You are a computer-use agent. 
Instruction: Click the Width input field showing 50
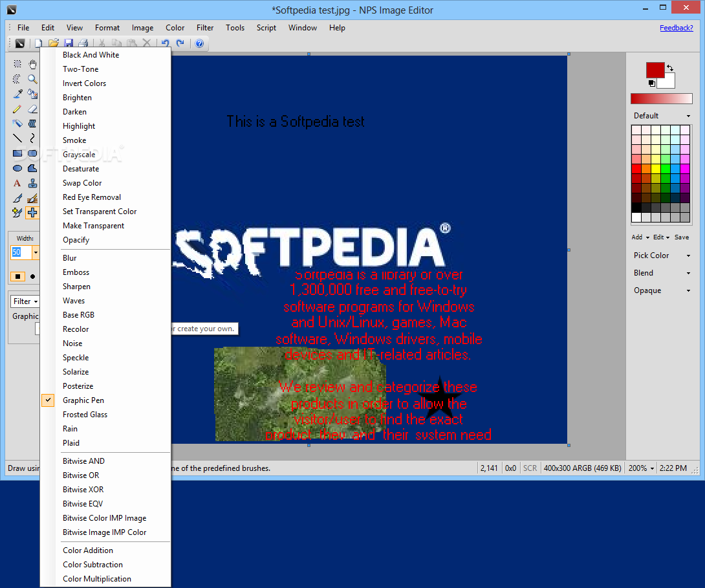[x=21, y=252]
